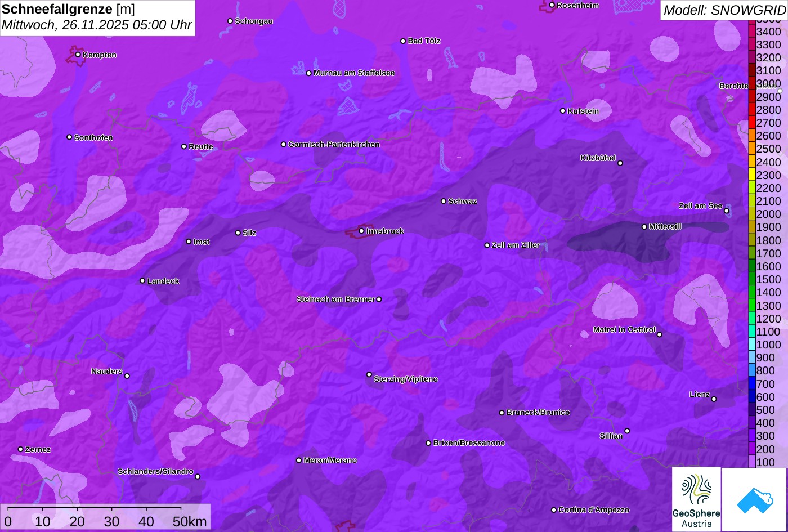The image size is (788, 532).
Task: Select the 1300 legend color swatch
Action: tap(751, 306)
